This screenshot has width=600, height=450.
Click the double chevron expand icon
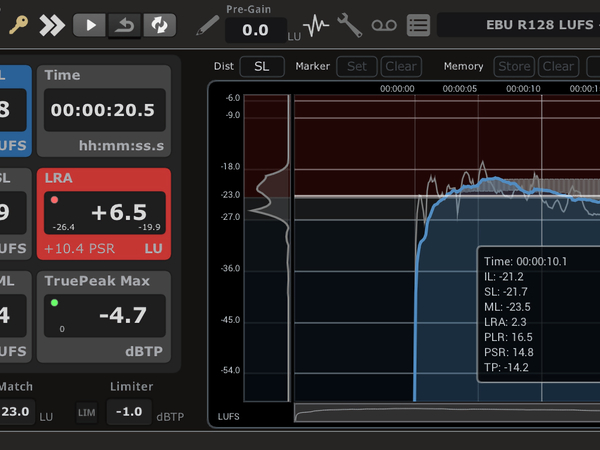(x=52, y=24)
